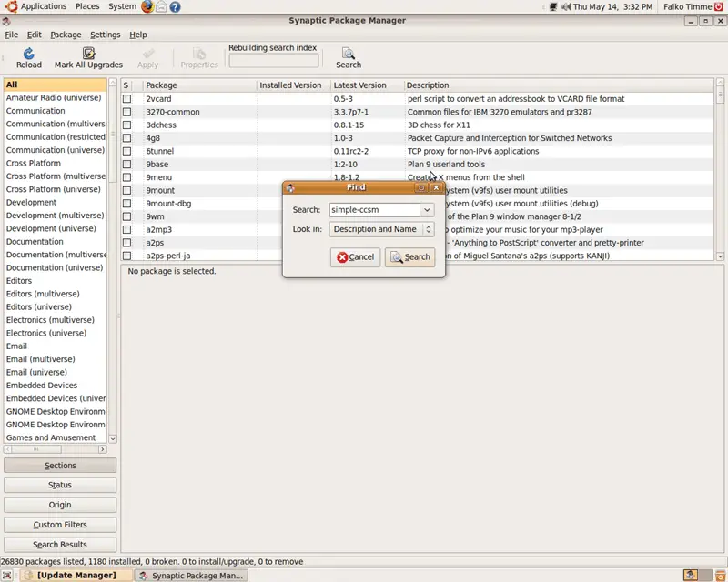The height and width of the screenshot is (582, 728).
Task: Launch Firefox from the top panel
Action: click(x=147, y=6)
